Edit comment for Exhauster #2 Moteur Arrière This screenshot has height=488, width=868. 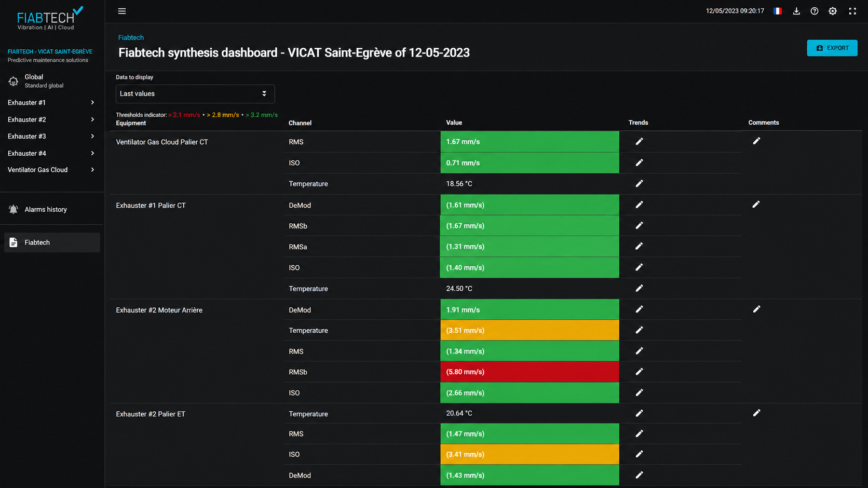(x=756, y=309)
